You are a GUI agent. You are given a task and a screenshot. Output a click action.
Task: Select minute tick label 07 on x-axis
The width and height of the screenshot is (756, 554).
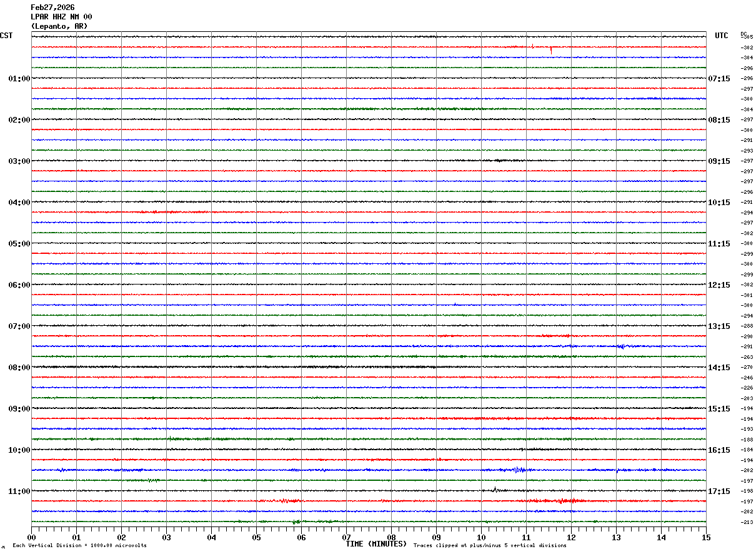point(346,537)
